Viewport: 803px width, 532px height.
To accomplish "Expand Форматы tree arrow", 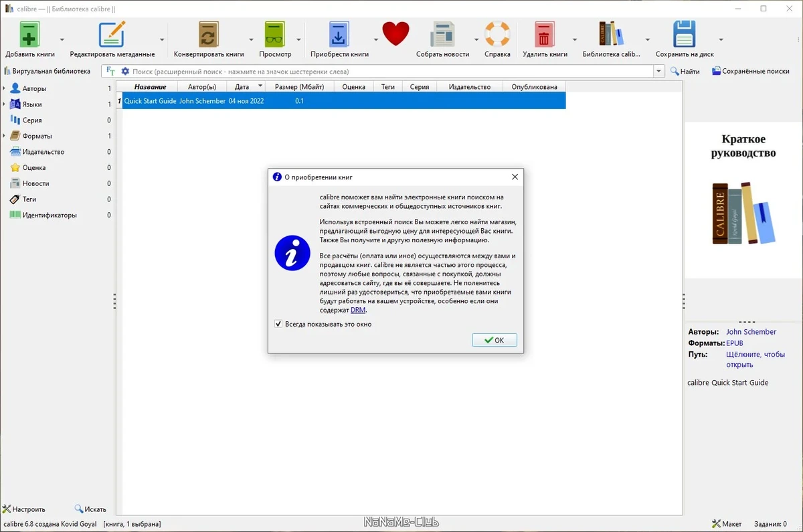I will (4, 136).
